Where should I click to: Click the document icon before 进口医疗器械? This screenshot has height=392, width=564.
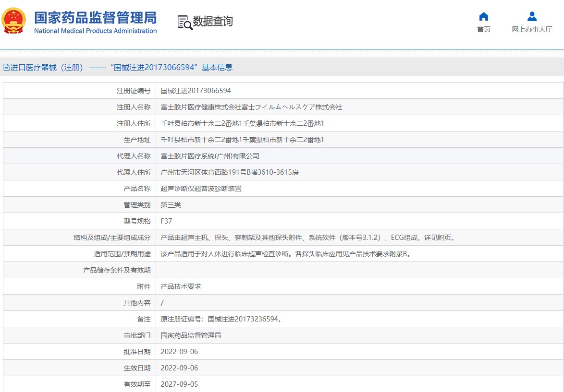(6, 67)
